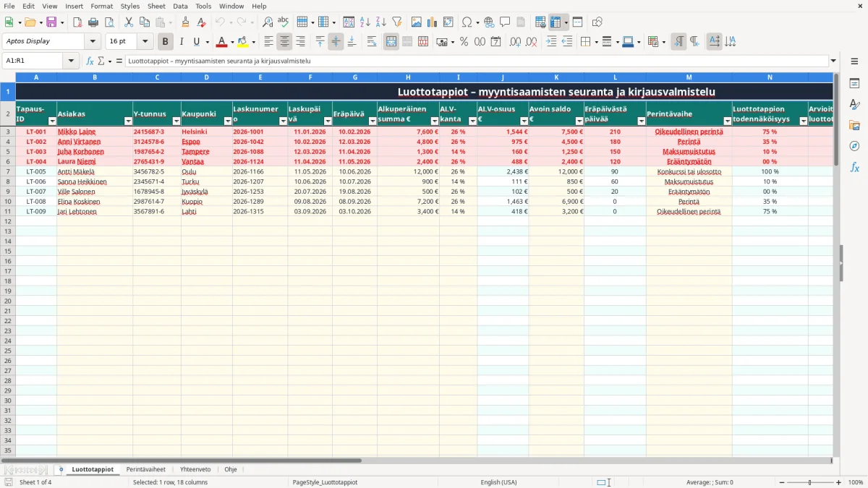Open Find and Replace icon
This screenshot has height=488, width=868.
[268, 22]
